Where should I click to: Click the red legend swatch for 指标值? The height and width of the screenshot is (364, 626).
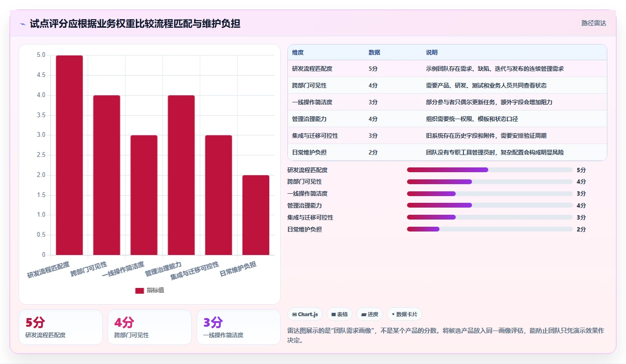[140, 290]
